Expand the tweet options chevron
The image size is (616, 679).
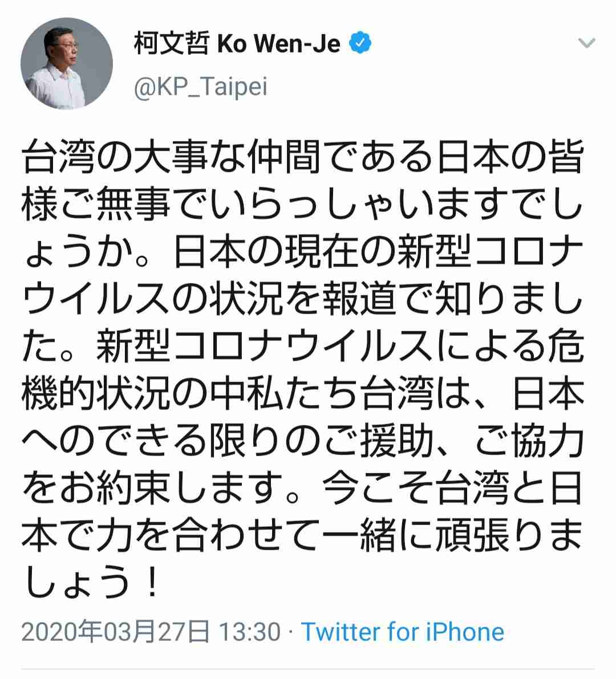[x=587, y=43]
